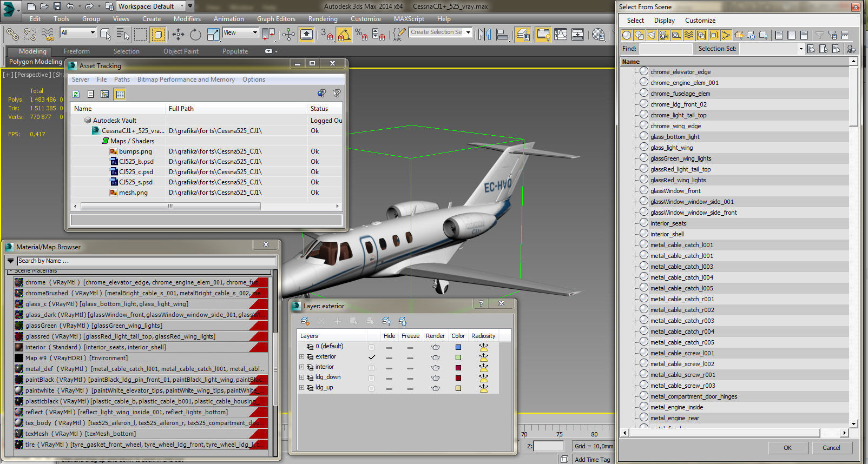Toggle Render teapot for ldg_down layer

click(436, 378)
